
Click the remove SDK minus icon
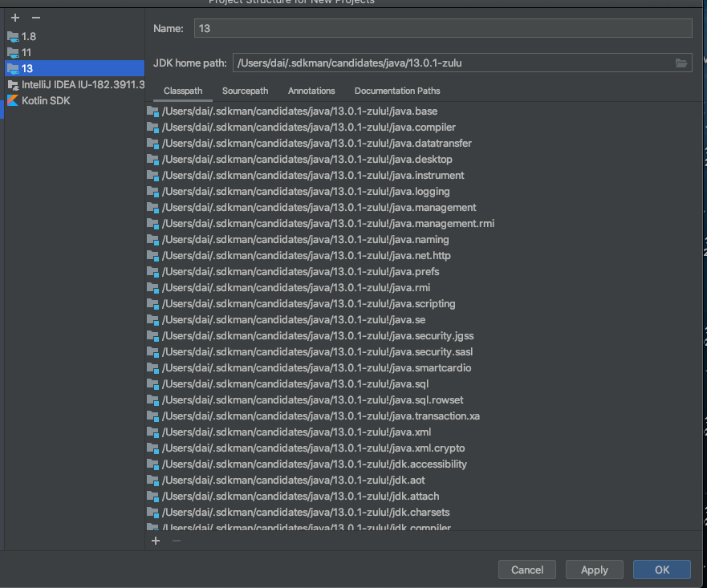tap(36, 18)
